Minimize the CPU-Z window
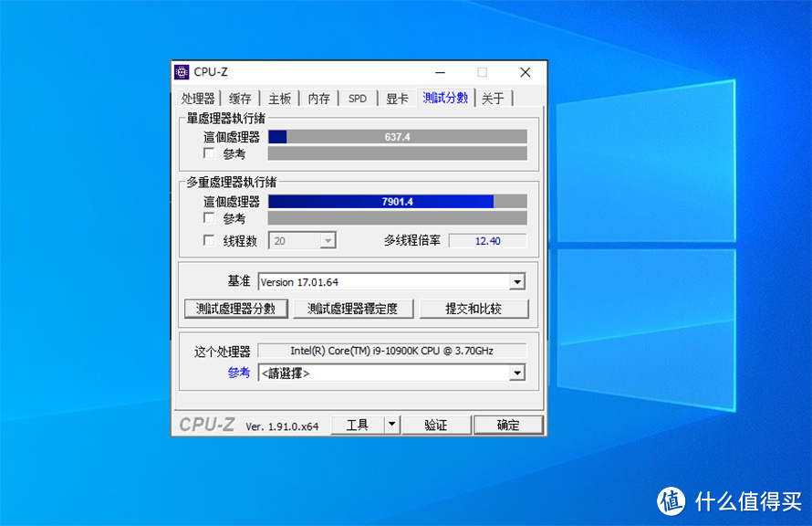 (440, 72)
